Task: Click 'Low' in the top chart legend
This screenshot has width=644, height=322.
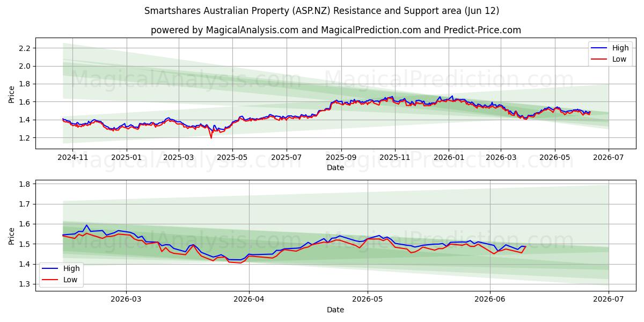Action: [619, 59]
